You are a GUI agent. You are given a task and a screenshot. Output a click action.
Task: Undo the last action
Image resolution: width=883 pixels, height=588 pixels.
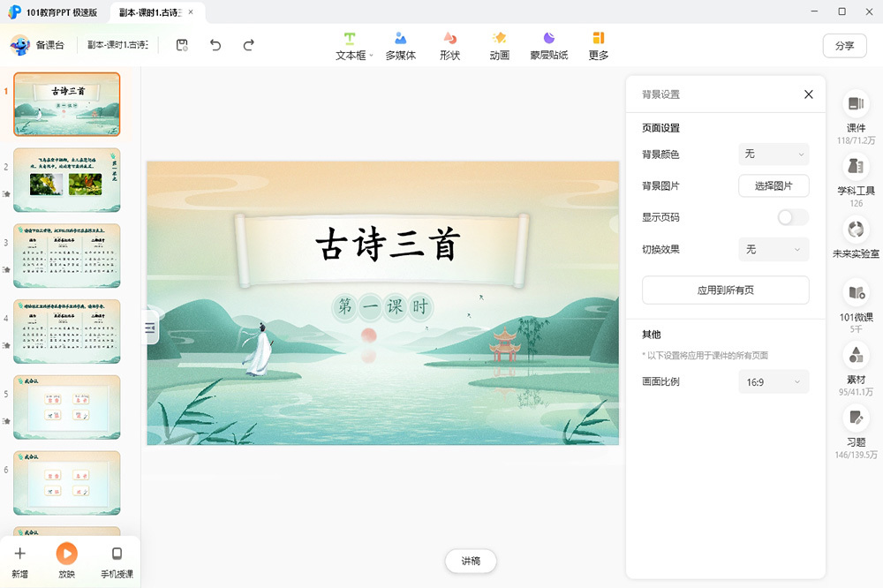pos(215,45)
